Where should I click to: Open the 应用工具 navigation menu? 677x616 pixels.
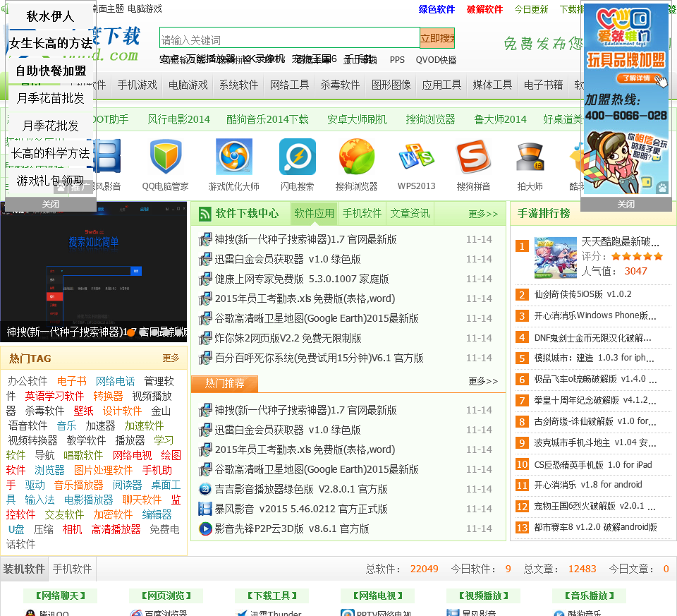pos(441,85)
